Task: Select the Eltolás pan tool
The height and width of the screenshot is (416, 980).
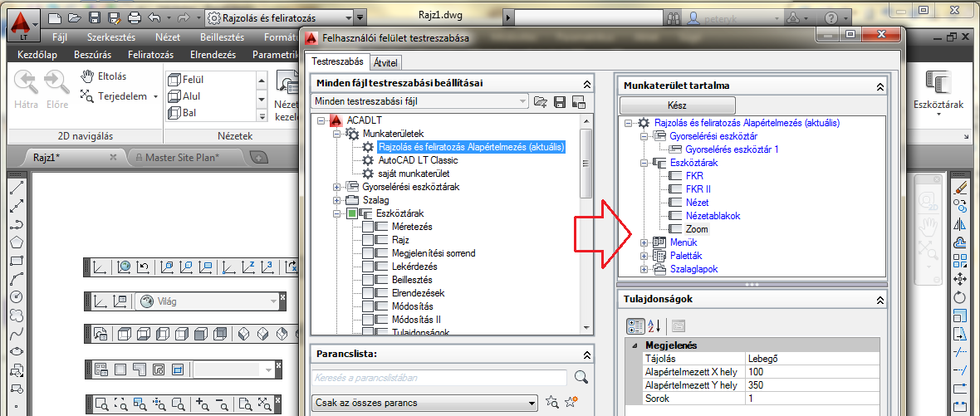Action: coord(104,77)
